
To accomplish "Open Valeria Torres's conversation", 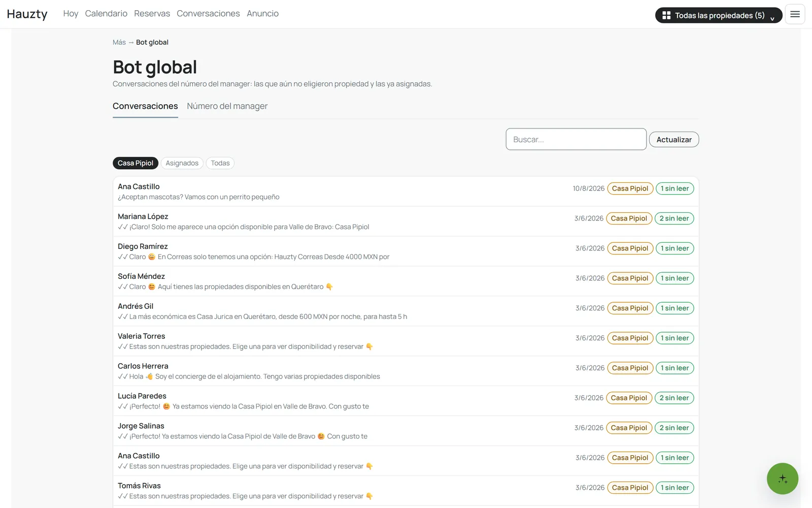I will 405,341.
